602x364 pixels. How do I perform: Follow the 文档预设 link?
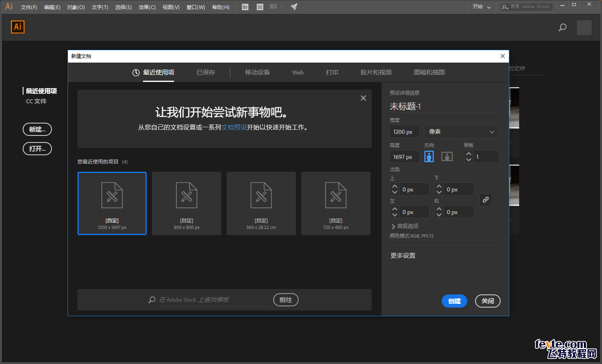234,127
